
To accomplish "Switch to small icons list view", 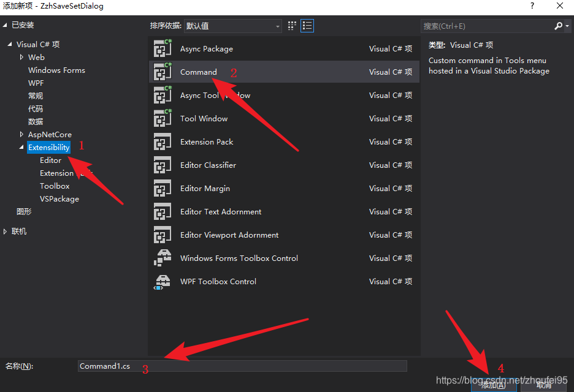I will (307, 26).
